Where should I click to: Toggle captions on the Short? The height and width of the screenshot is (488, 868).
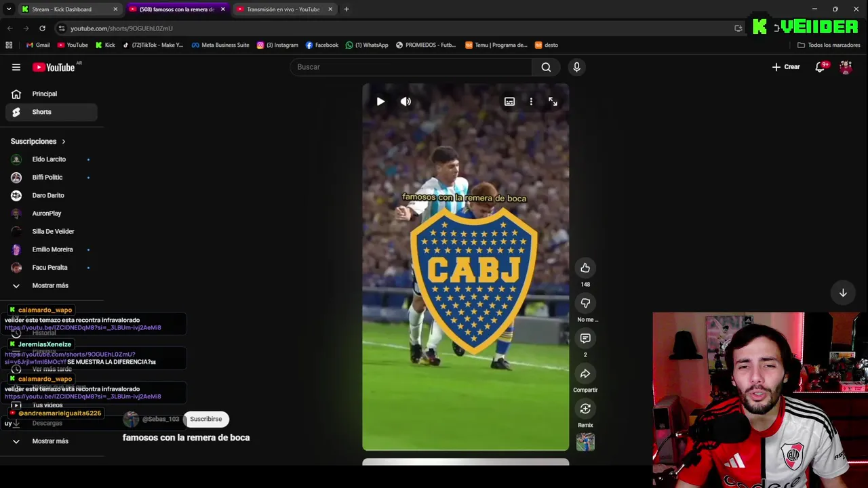pyautogui.click(x=509, y=102)
